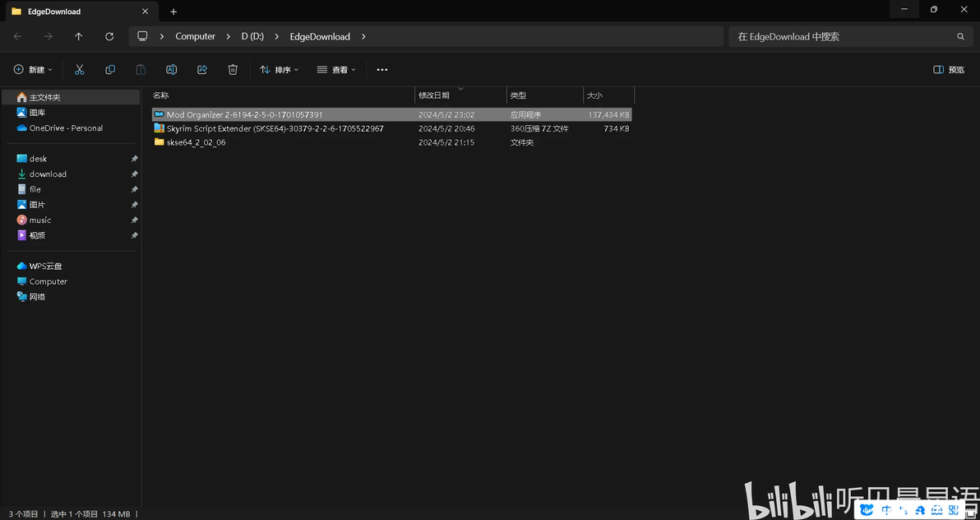
Task: Click D (D:) in the address path
Action: coord(252,36)
